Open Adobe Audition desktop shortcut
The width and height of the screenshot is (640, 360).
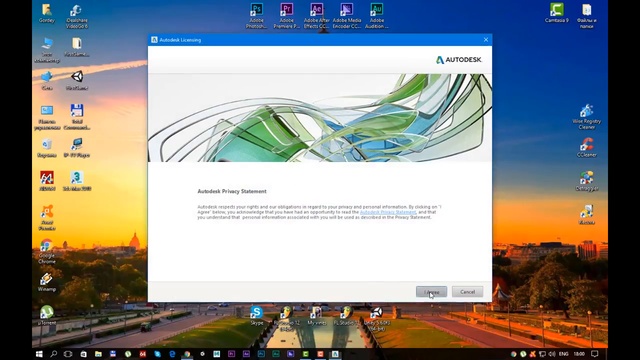coord(377,16)
